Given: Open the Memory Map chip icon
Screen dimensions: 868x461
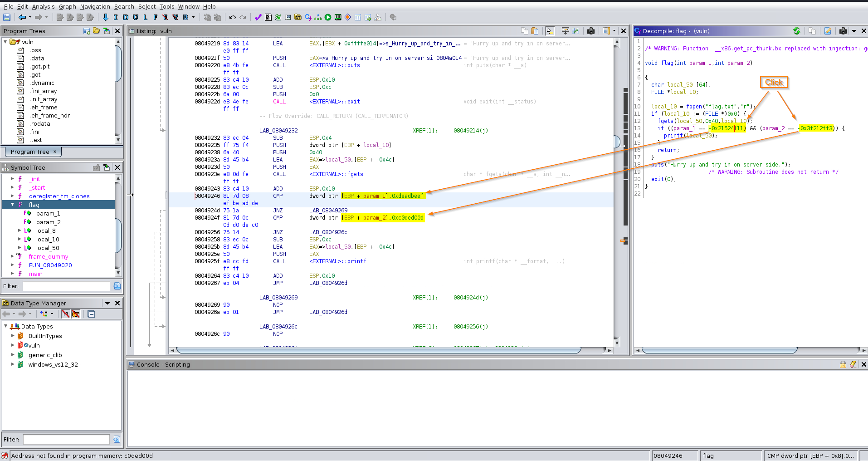Looking at the screenshot, I should point(338,17).
